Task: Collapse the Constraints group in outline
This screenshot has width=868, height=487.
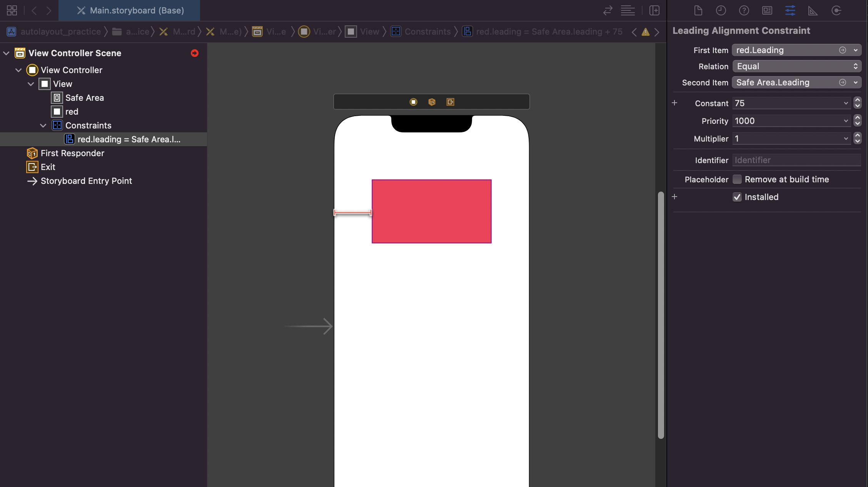Action: coord(43,125)
